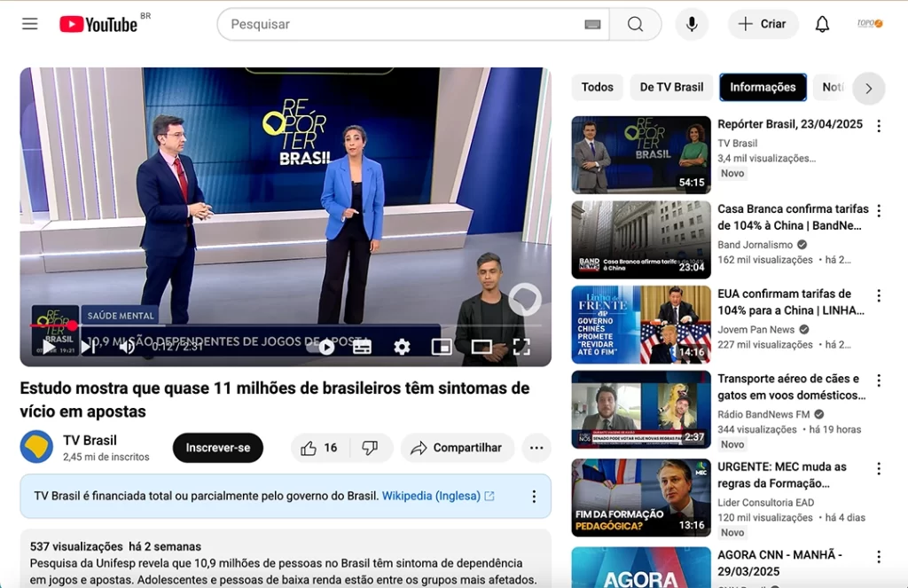Open the Fim da Formação Pedagógica thumbnail
This screenshot has width=908, height=588.
641,498
